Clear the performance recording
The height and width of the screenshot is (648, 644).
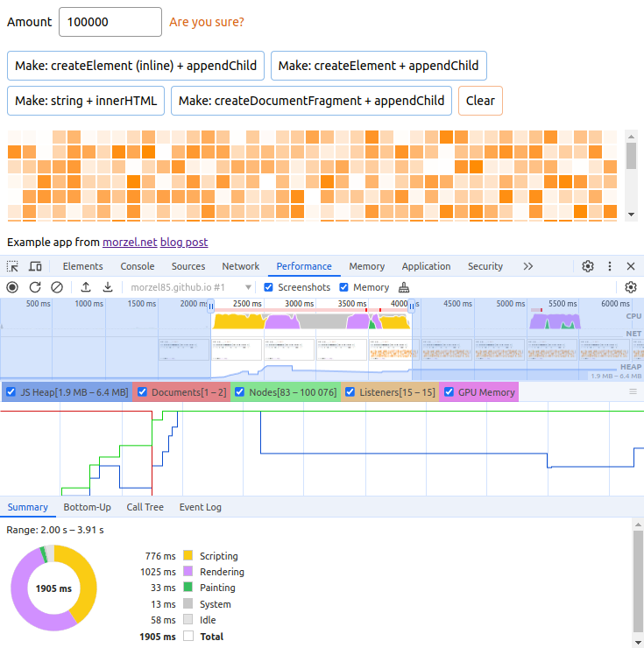(x=57, y=287)
